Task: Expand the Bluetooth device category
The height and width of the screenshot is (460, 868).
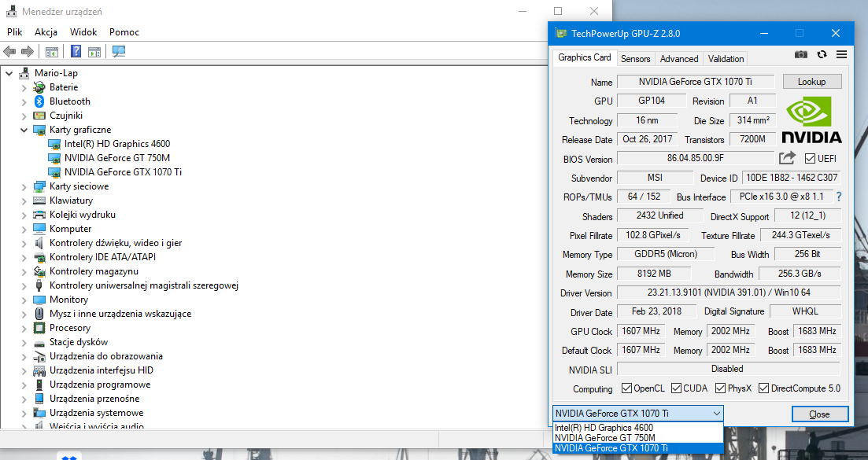Action: (x=24, y=101)
